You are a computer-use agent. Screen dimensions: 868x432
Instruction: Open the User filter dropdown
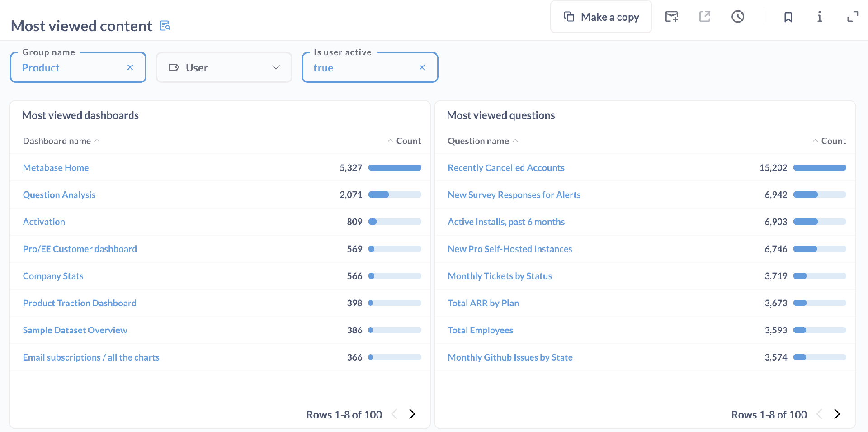224,67
